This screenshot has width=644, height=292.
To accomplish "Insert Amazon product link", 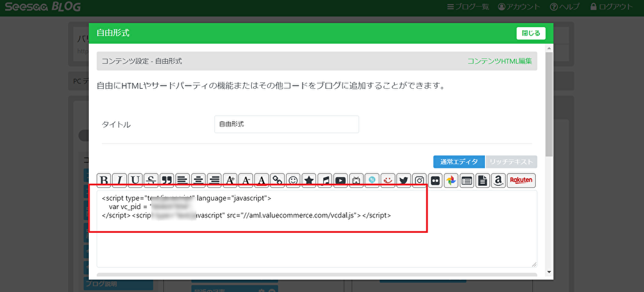I will point(498,180).
